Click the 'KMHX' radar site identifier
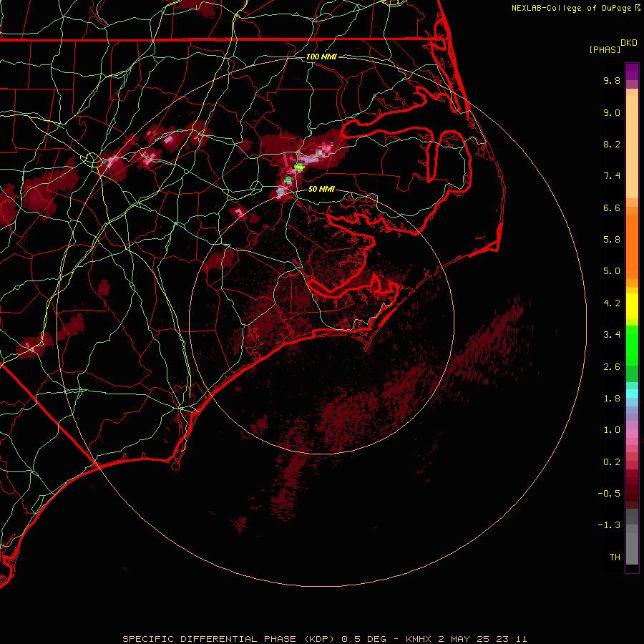644x644 pixels. pos(419,639)
